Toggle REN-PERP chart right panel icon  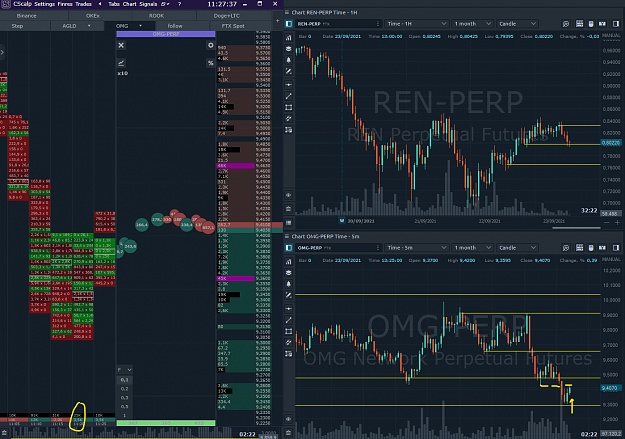pyautogui.click(x=616, y=24)
